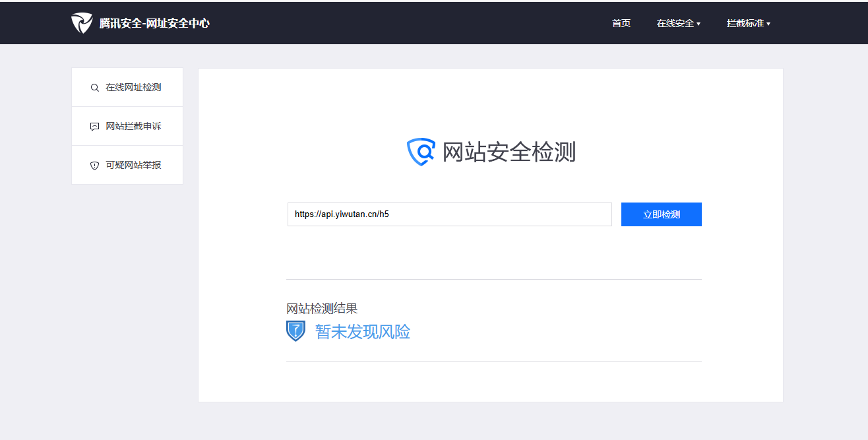
Task: Focus the URL input field
Action: coord(450,214)
